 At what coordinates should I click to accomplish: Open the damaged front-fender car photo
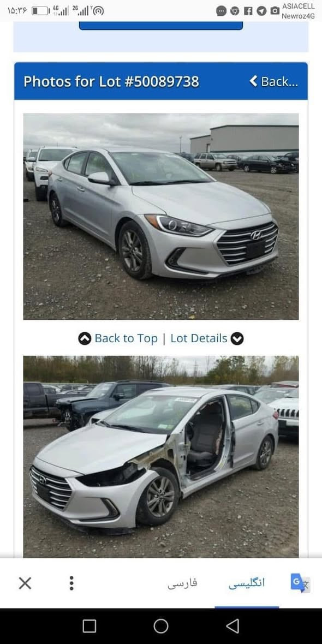[x=161, y=456]
